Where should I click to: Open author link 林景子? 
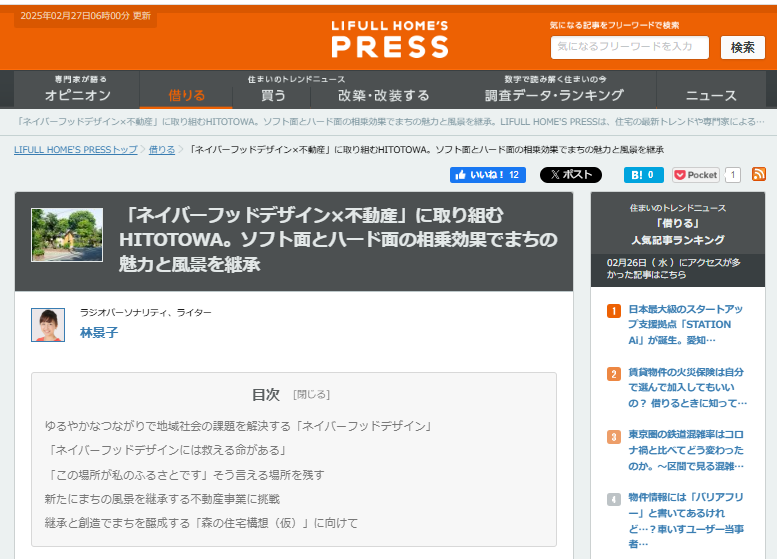[99, 333]
